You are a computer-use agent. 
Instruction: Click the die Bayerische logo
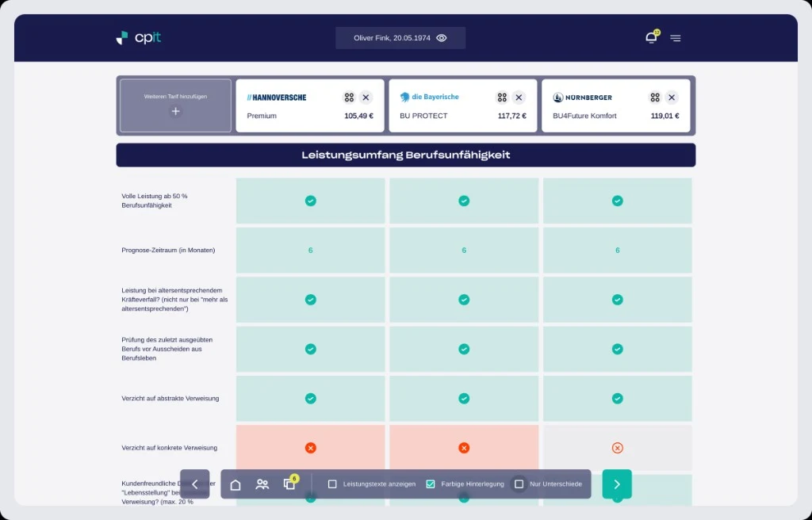pos(429,97)
